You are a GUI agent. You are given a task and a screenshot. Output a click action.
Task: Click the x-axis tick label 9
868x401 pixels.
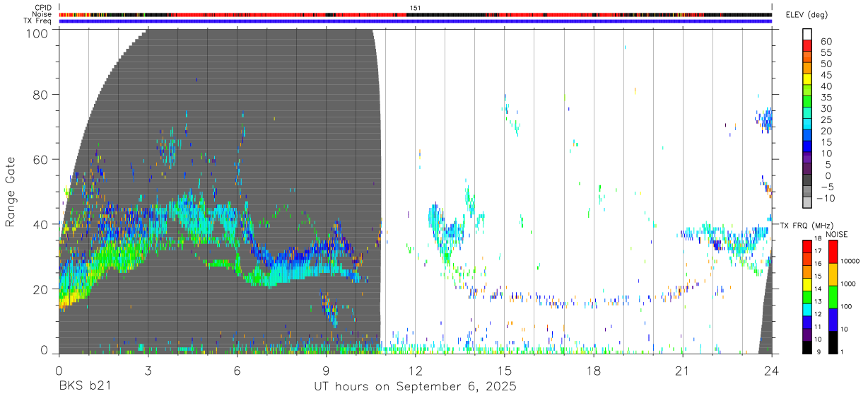326,370
